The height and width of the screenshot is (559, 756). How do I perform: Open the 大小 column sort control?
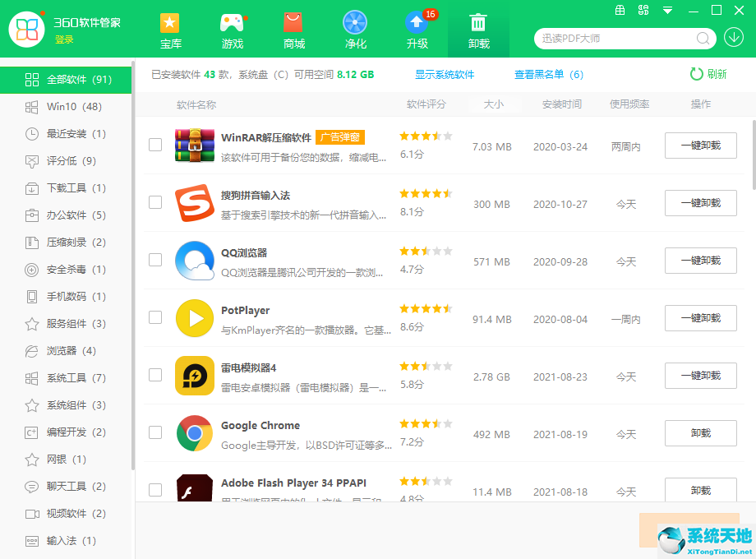click(494, 104)
